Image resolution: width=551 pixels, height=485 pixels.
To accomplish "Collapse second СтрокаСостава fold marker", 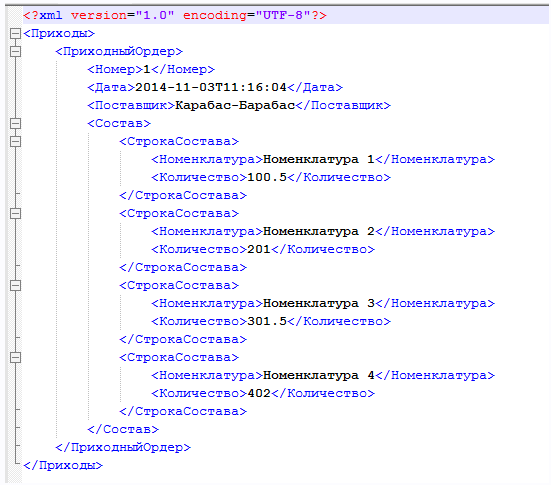I will pyautogui.click(x=15, y=214).
